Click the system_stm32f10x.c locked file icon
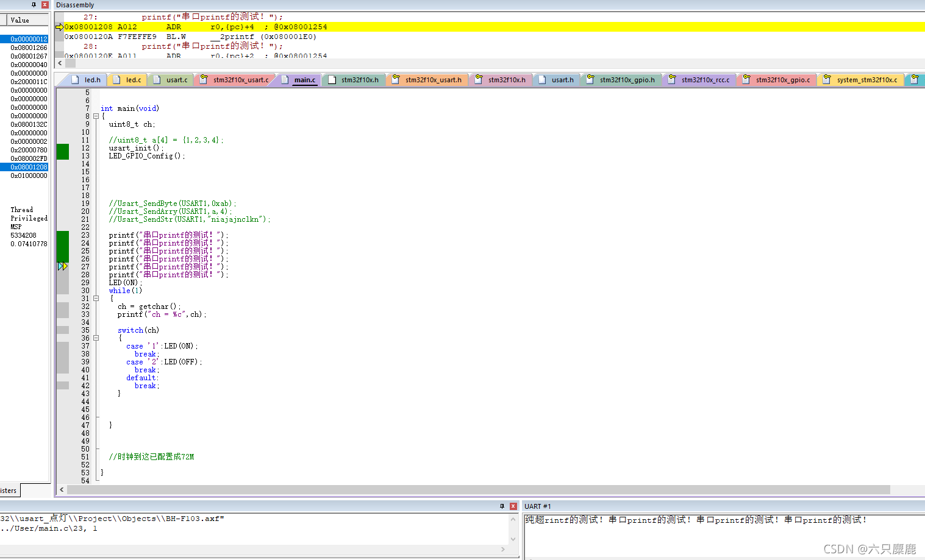Image resolution: width=925 pixels, height=560 pixels. pyautogui.click(x=827, y=79)
